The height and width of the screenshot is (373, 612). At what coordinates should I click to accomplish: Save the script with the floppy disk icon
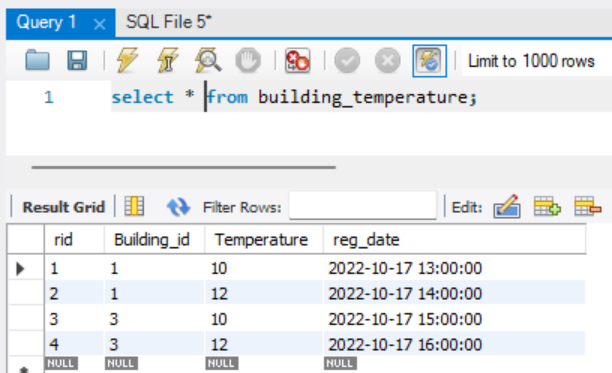(x=77, y=60)
